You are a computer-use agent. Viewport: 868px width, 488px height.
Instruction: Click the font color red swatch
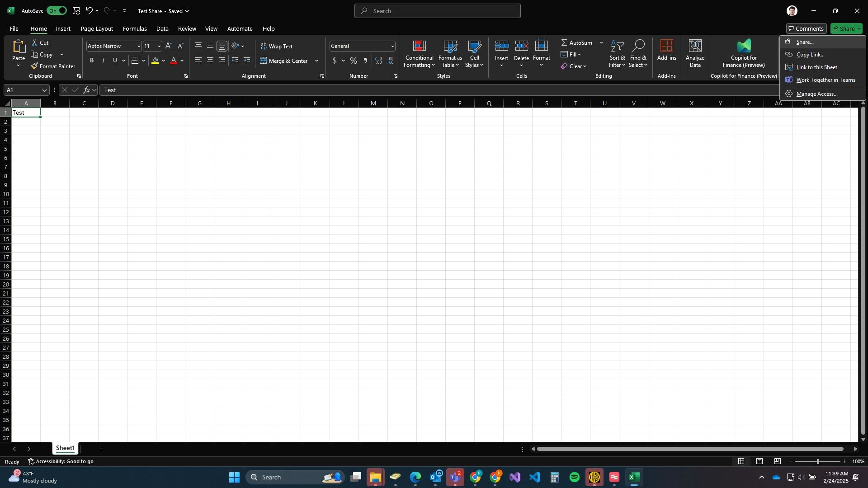tap(174, 61)
